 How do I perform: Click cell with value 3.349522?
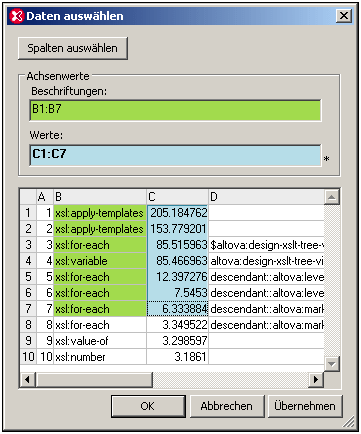point(178,325)
